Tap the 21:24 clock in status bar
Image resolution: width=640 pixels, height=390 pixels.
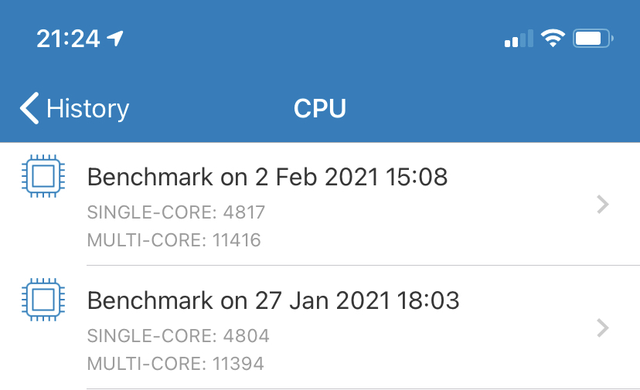[68, 39]
